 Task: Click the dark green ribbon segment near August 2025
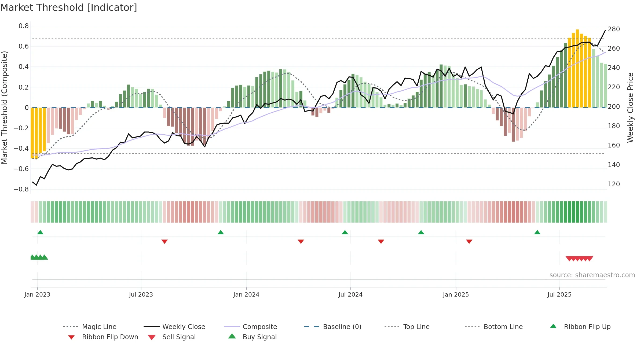point(573,212)
